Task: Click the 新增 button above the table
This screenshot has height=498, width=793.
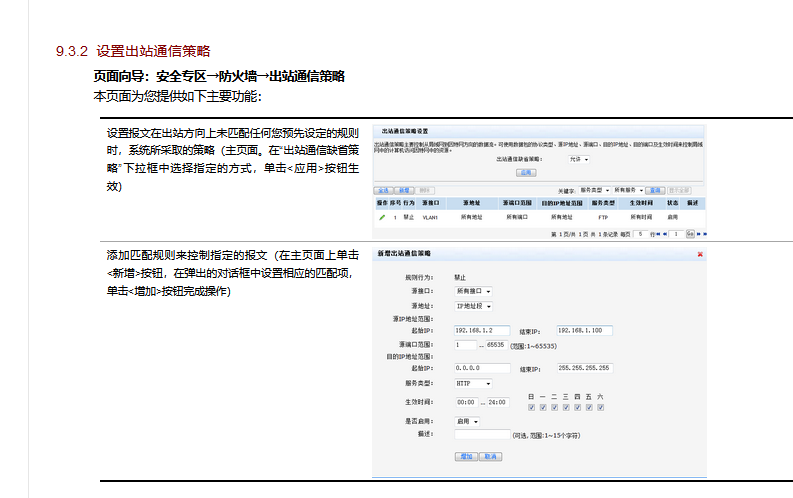Action: tap(404, 191)
